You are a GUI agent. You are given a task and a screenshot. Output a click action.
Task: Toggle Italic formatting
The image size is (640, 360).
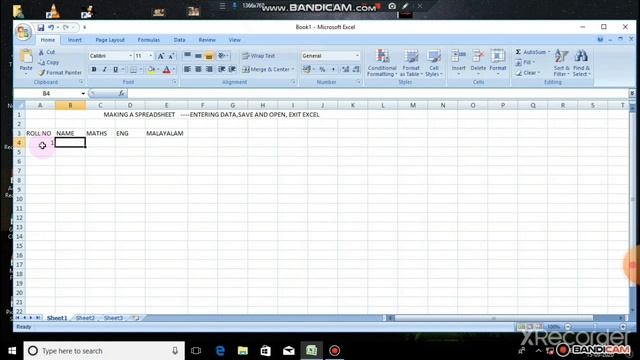tap(104, 70)
